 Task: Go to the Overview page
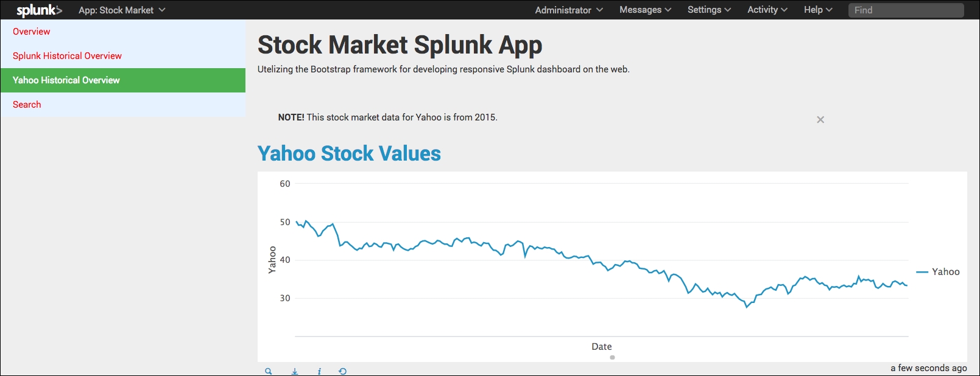(x=32, y=32)
